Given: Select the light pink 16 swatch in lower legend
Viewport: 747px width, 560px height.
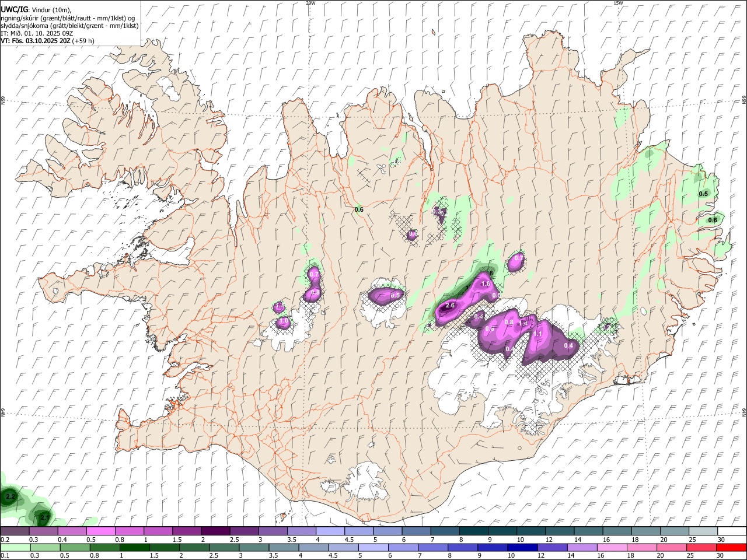Looking at the screenshot, I should [x=611, y=547].
